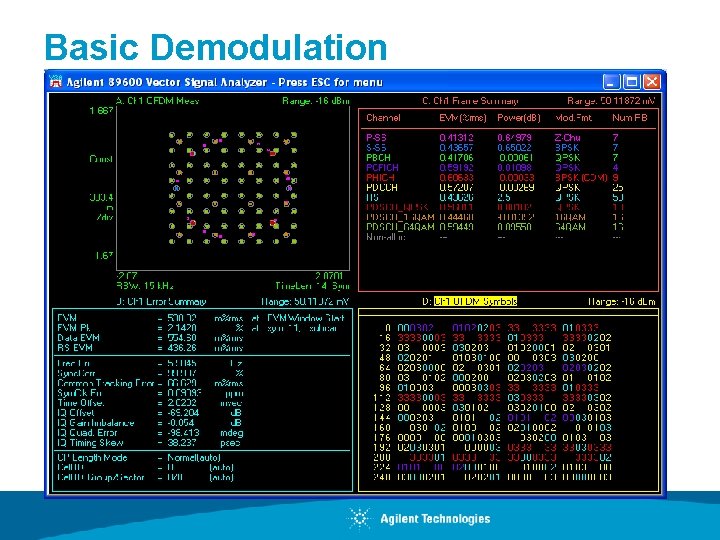Click the S-SS power value 0.65022
Viewport: 720px width, 540px height.
point(514,148)
